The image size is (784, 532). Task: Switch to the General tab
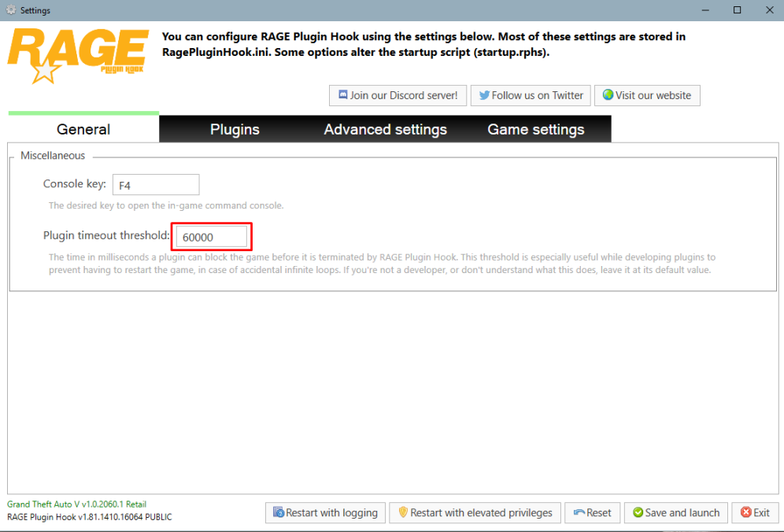83,129
